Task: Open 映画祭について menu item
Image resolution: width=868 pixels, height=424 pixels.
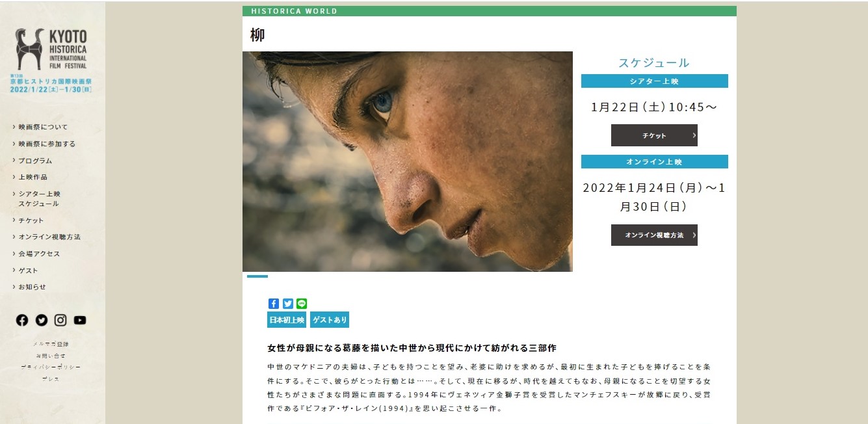Action: (x=43, y=127)
